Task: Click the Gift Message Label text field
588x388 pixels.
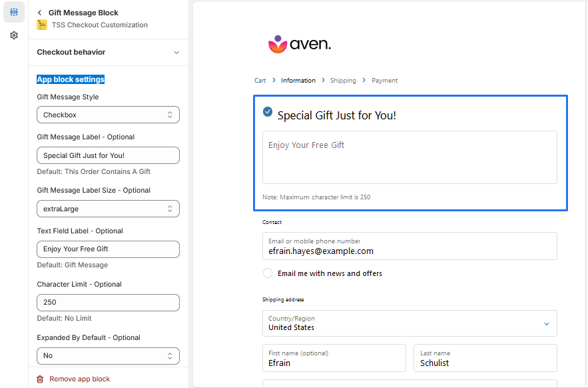Action: pos(108,155)
